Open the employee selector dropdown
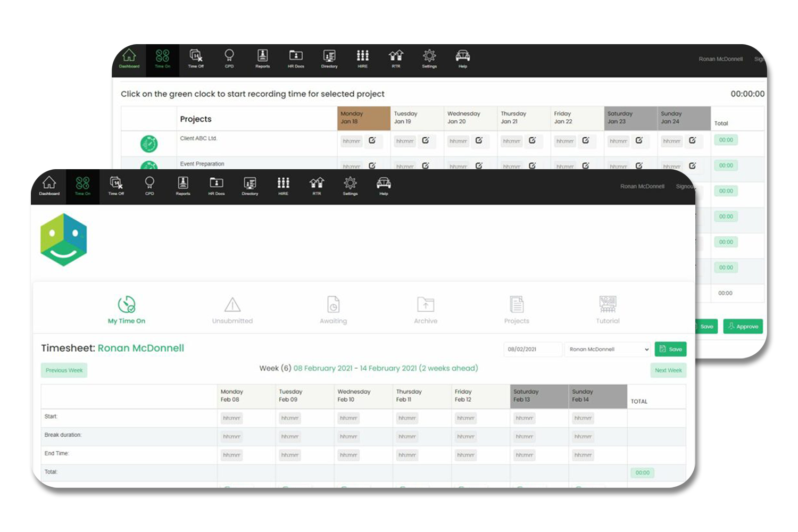The image size is (798, 532). coord(607,349)
